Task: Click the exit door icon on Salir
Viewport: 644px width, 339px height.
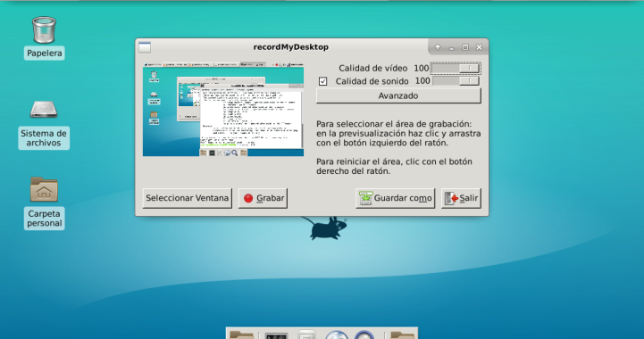Action: pos(451,198)
